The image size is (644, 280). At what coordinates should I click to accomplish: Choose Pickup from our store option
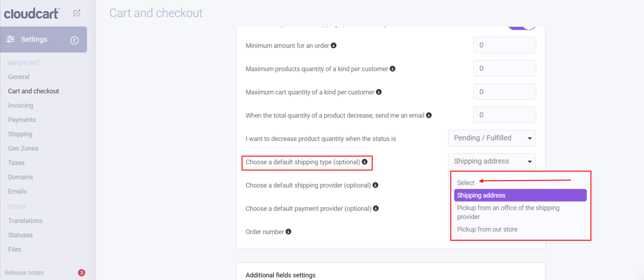tap(487, 229)
